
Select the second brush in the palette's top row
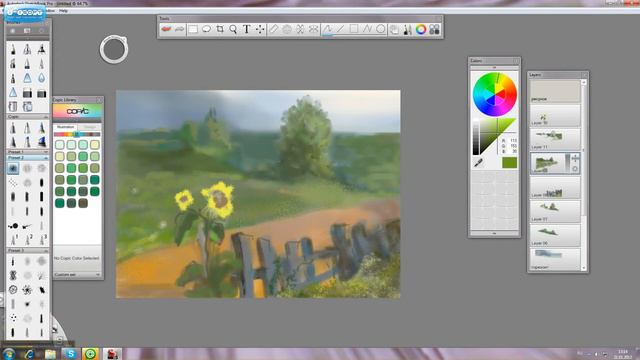coord(27,49)
